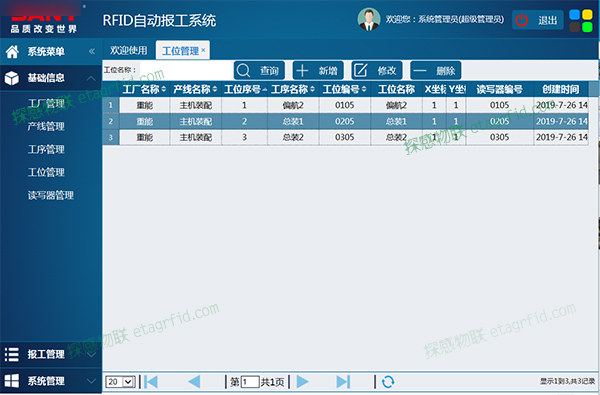Sort by 工位序号 column header
Image resolution: width=600 pixels, height=395 pixels.
[244, 89]
